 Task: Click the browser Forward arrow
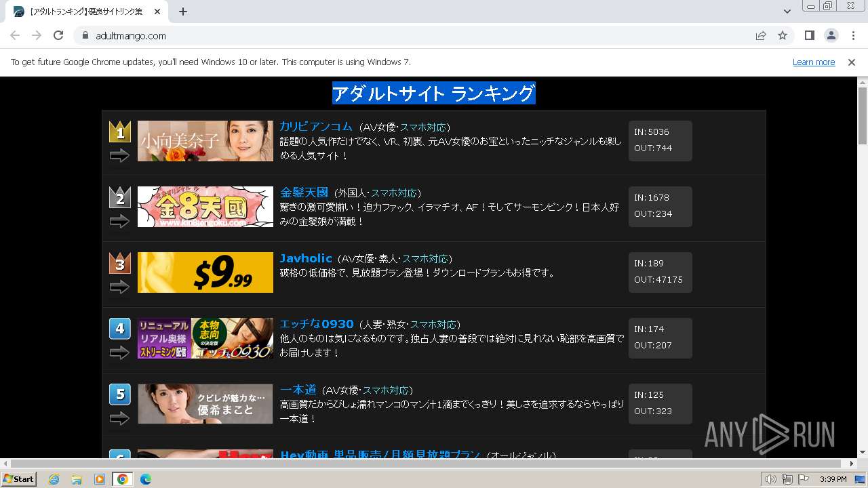pos(37,35)
